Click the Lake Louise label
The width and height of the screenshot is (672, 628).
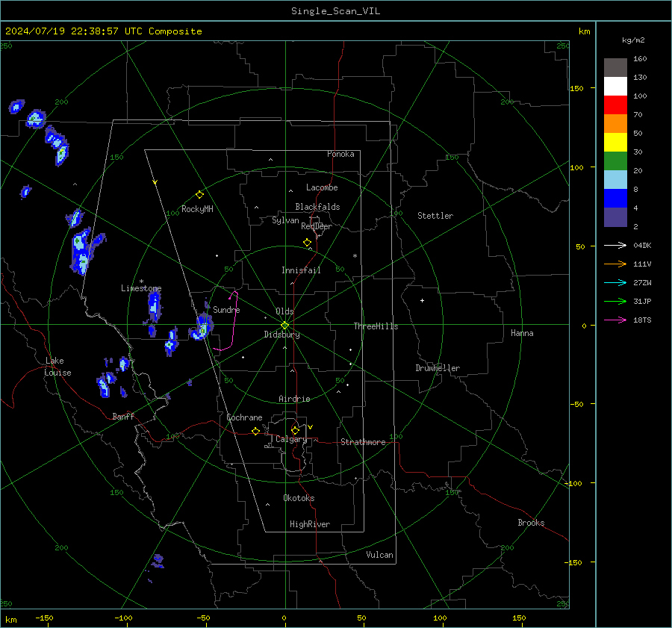click(x=57, y=367)
